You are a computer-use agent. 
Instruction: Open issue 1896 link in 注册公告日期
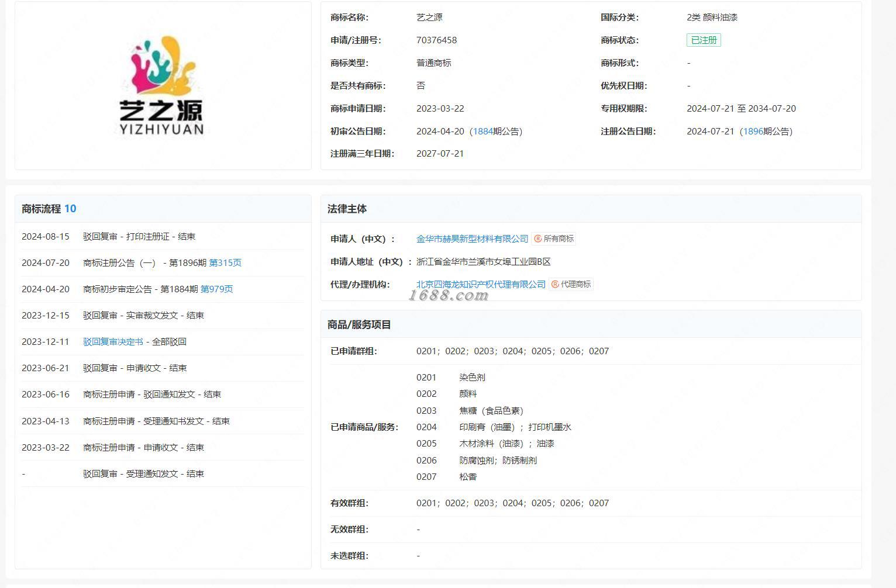(x=753, y=132)
